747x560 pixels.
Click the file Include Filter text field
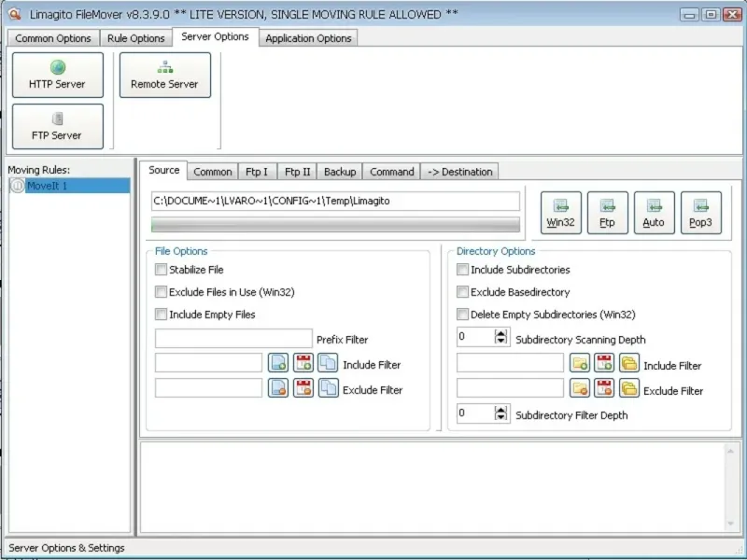coord(208,363)
